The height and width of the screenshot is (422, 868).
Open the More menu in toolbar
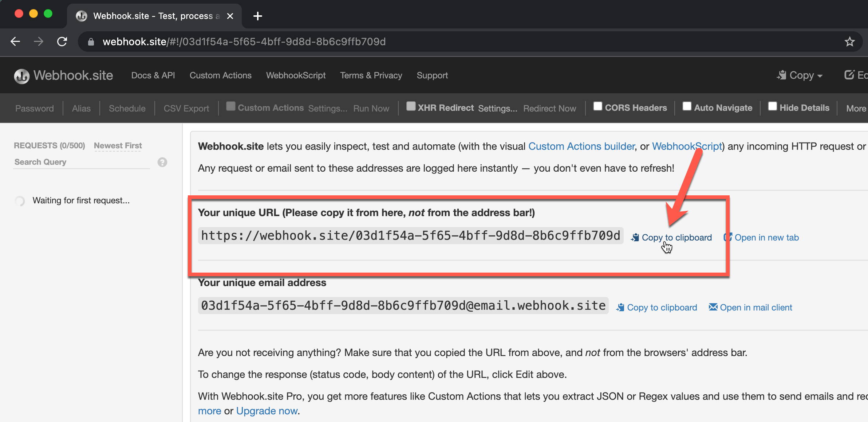(x=856, y=108)
